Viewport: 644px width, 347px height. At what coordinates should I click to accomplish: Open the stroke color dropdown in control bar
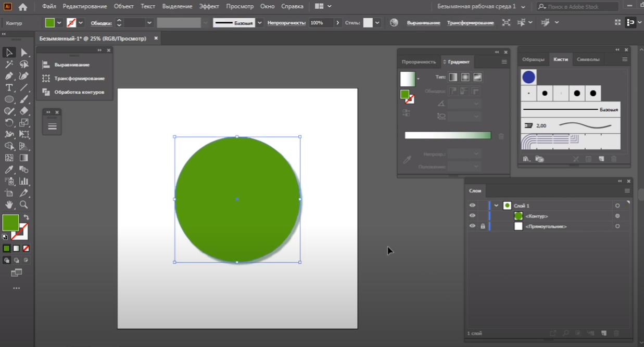pyautogui.click(x=81, y=23)
